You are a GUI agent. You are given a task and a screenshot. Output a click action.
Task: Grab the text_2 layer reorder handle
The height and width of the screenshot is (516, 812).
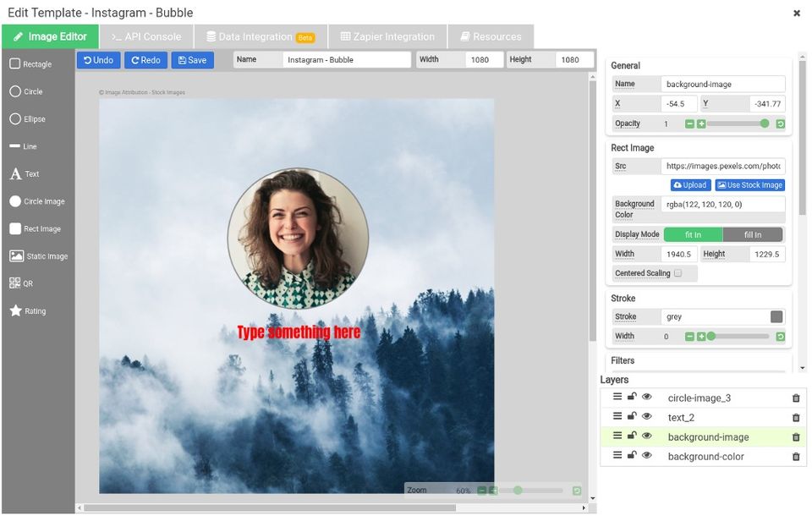point(617,415)
